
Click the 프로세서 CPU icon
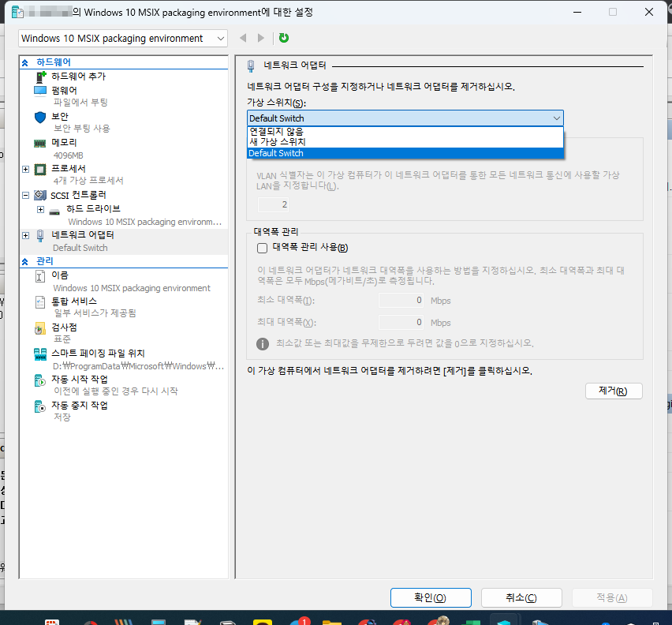coord(40,170)
